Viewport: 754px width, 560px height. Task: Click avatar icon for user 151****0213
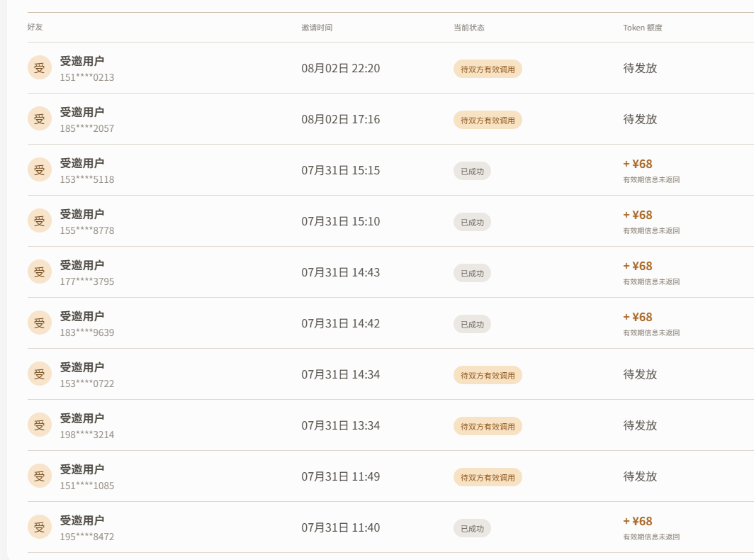(40, 68)
